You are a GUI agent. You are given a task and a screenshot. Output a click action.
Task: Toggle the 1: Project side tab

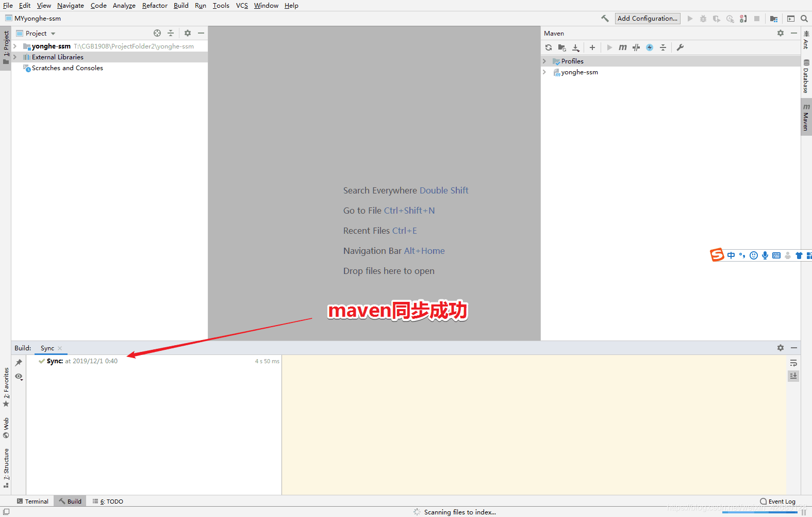(6, 48)
